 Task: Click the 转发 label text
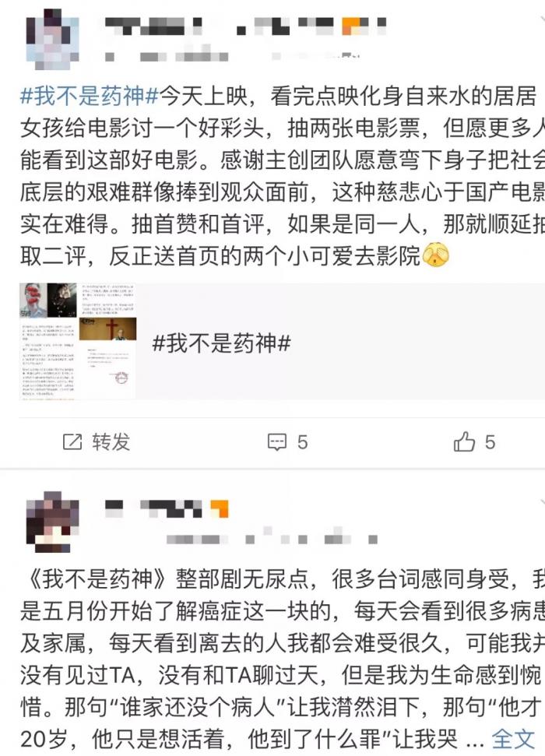coord(111,442)
